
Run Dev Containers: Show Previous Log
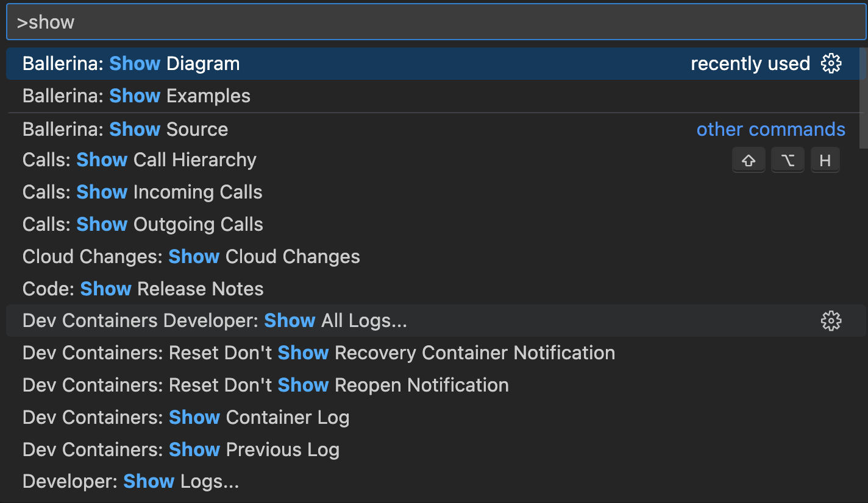click(433, 449)
